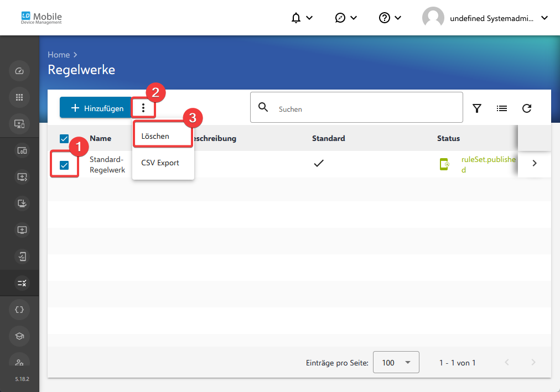Image resolution: width=560 pixels, height=392 pixels.
Task: Click the Standard-Regelwerk name cell
Action: pyautogui.click(x=107, y=164)
